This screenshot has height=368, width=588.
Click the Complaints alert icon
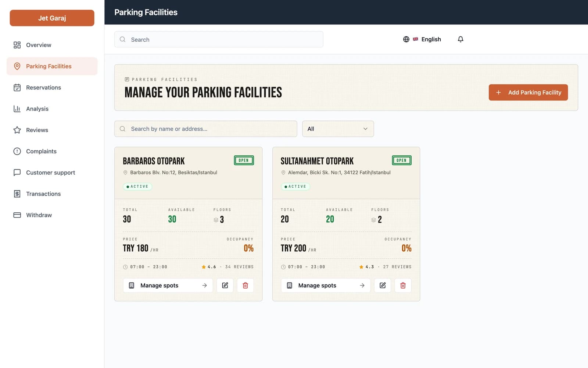17,151
